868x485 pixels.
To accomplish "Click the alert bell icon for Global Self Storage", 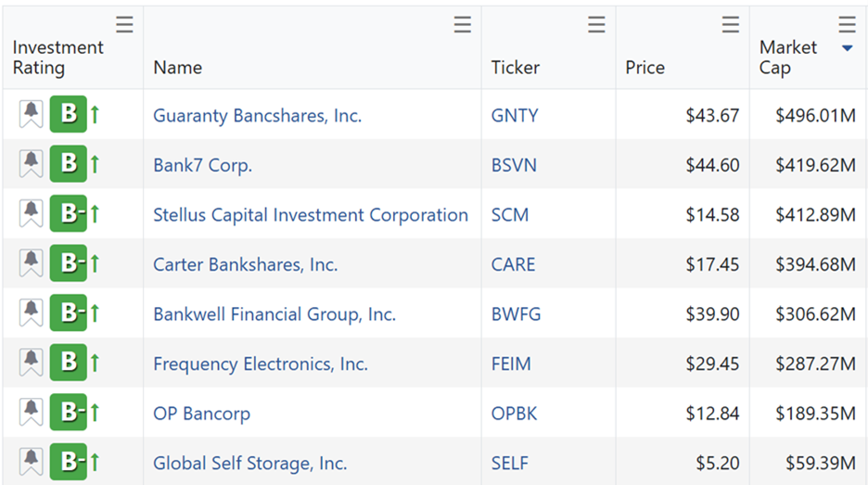I will [31, 462].
